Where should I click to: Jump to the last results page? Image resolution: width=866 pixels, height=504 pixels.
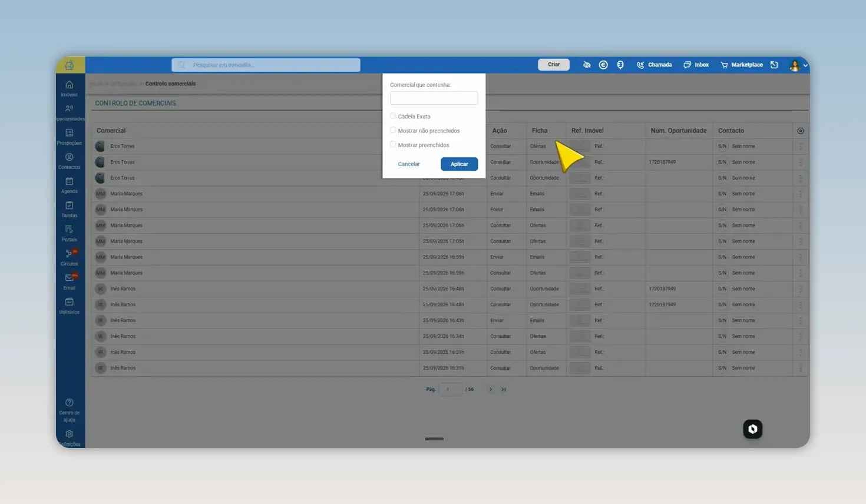pyautogui.click(x=503, y=389)
